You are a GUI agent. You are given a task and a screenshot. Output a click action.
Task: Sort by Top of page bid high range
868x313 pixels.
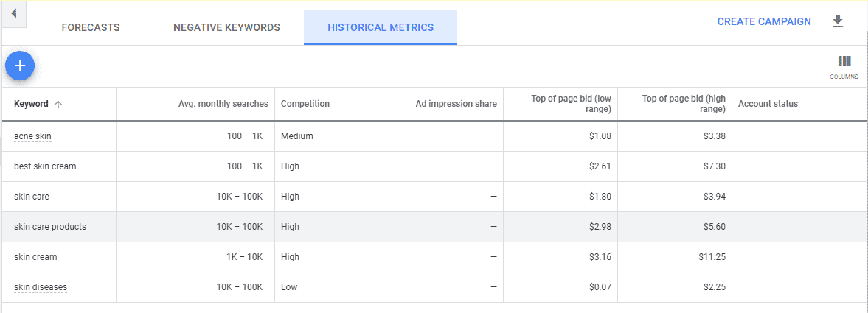tap(685, 104)
